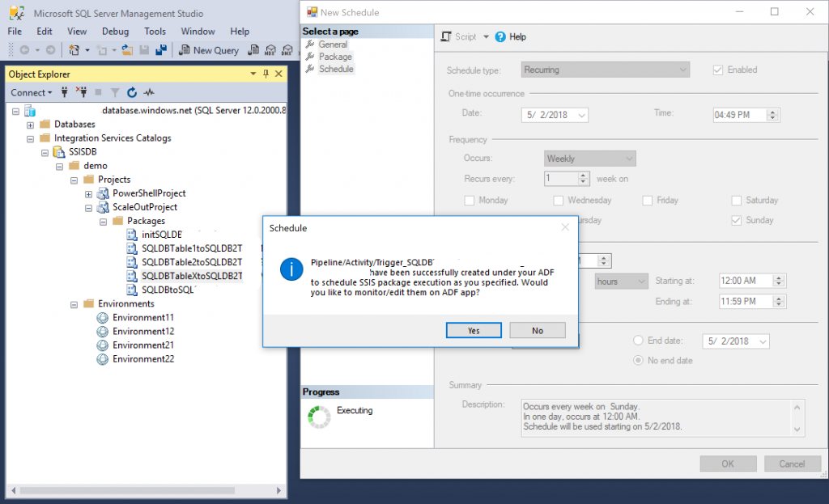Viewport: 829px width, 504px height.
Task: Click the Refresh icon in Object Explorer
Action: 132,92
